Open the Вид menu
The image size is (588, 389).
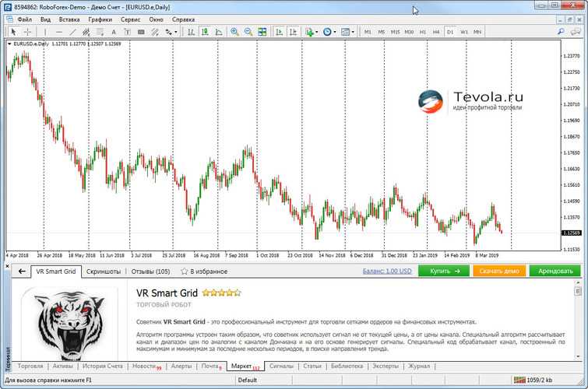click(x=45, y=19)
